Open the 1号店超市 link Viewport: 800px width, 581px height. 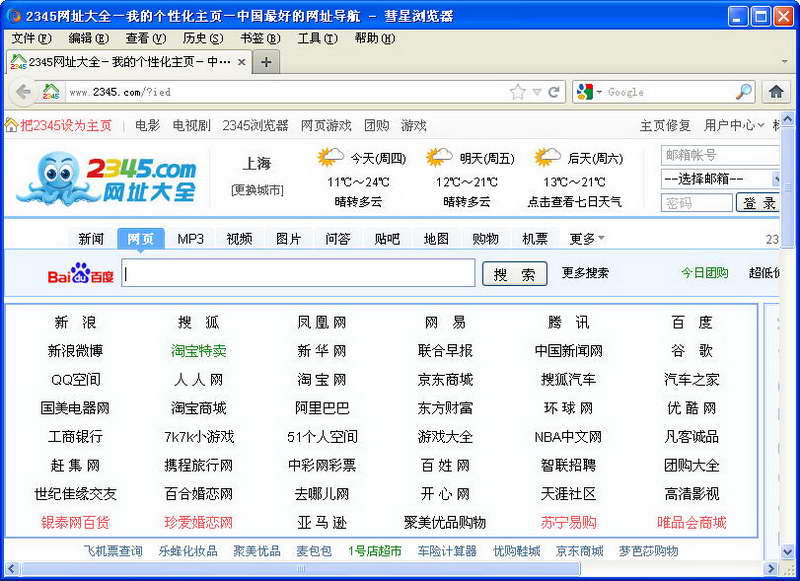tap(374, 551)
